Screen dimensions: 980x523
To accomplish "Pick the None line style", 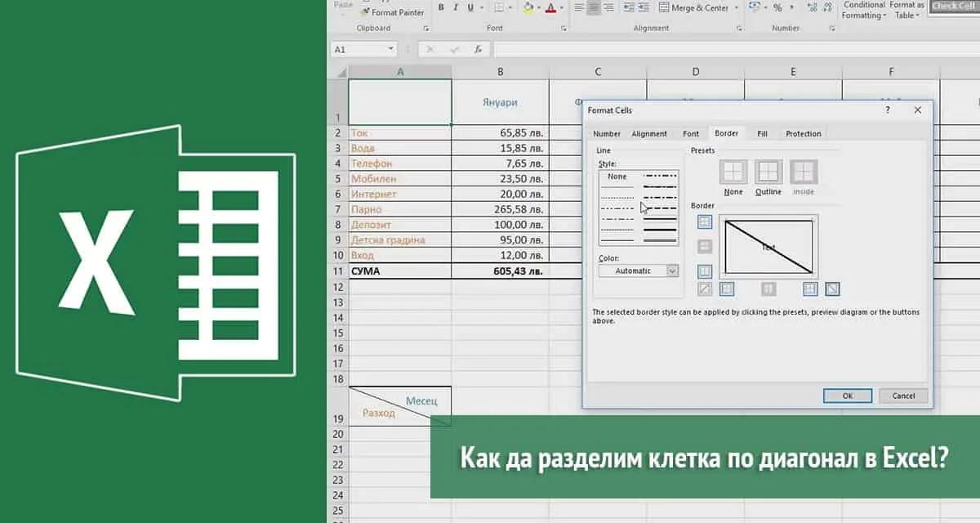I will coord(617,177).
